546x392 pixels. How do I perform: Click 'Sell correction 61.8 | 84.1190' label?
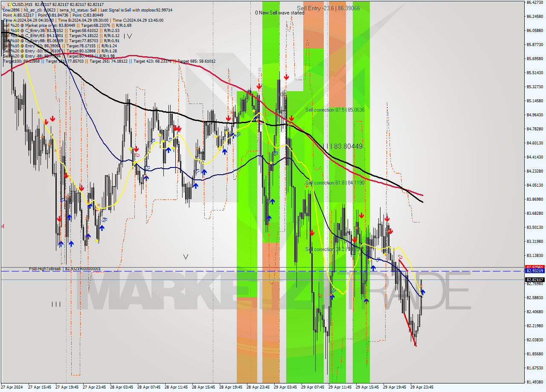pyautogui.click(x=335, y=183)
